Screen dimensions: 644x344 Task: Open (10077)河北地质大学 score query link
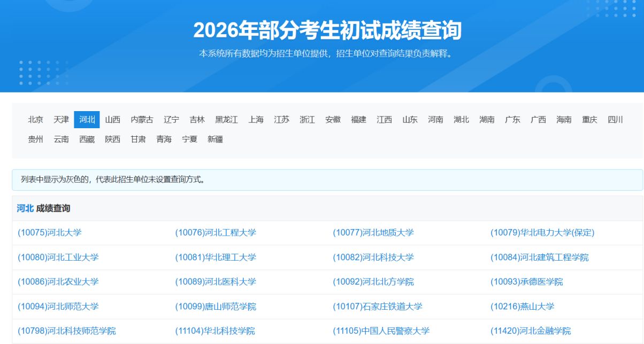point(373,233)
